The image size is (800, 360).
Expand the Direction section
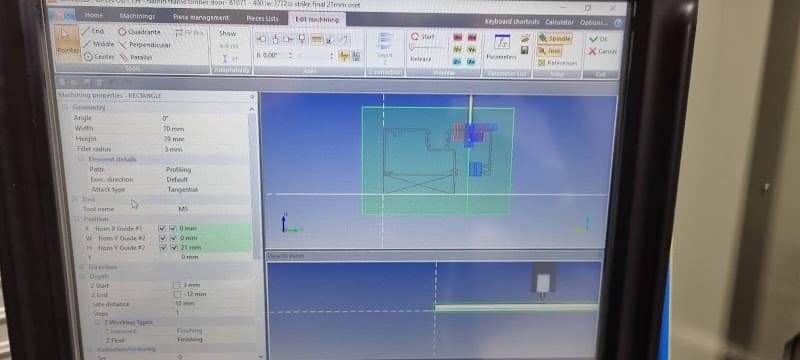(x=82, y=267)
